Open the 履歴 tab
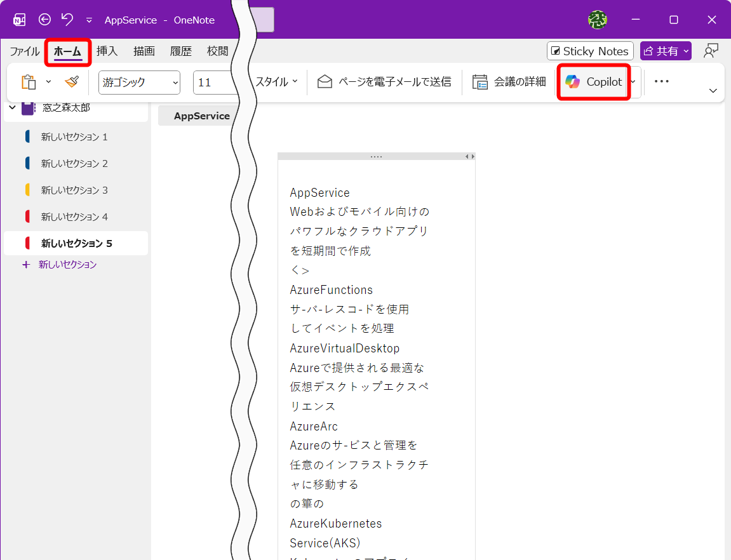Image resolution: width=731 pixels, height=560 pixels. [181, 51]
